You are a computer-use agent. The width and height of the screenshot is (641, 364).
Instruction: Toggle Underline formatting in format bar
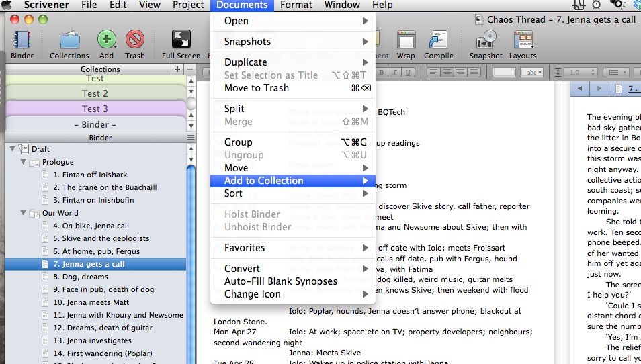[408, 73]
